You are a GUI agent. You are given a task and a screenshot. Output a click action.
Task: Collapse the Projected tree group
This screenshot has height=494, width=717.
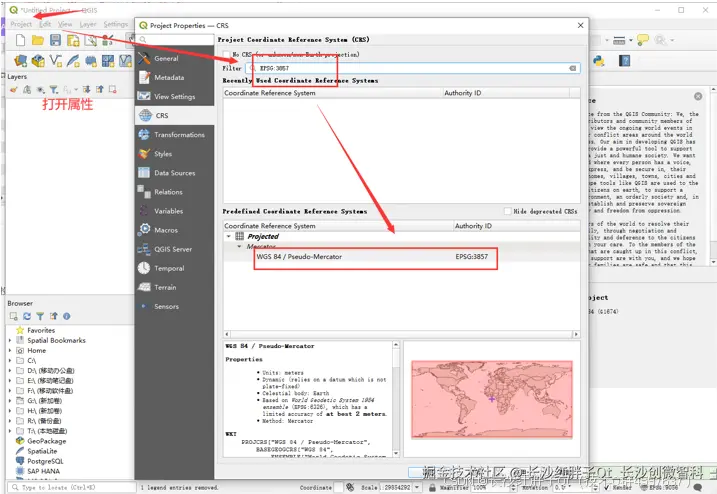pos(229,236)
